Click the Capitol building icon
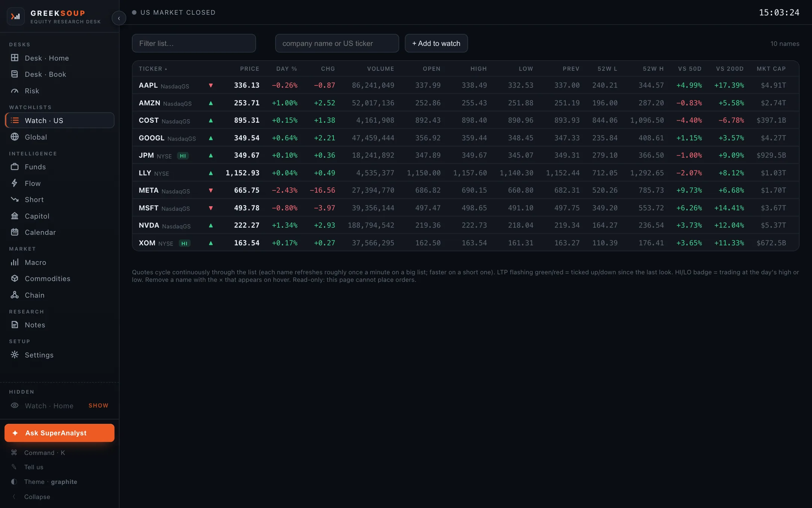The width and height of the screenshot is (812, 508). coord(15,216)
